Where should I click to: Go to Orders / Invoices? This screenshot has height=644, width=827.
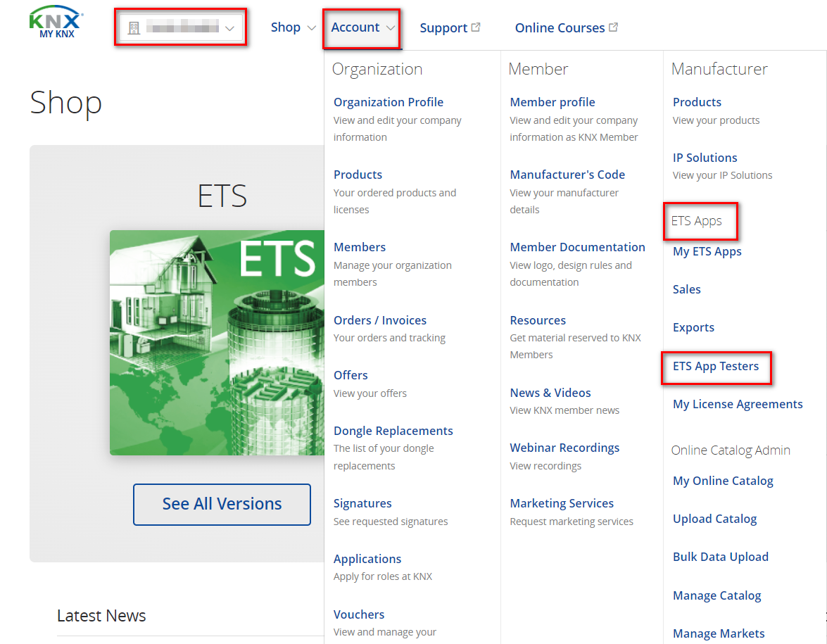tap(380, 320)
